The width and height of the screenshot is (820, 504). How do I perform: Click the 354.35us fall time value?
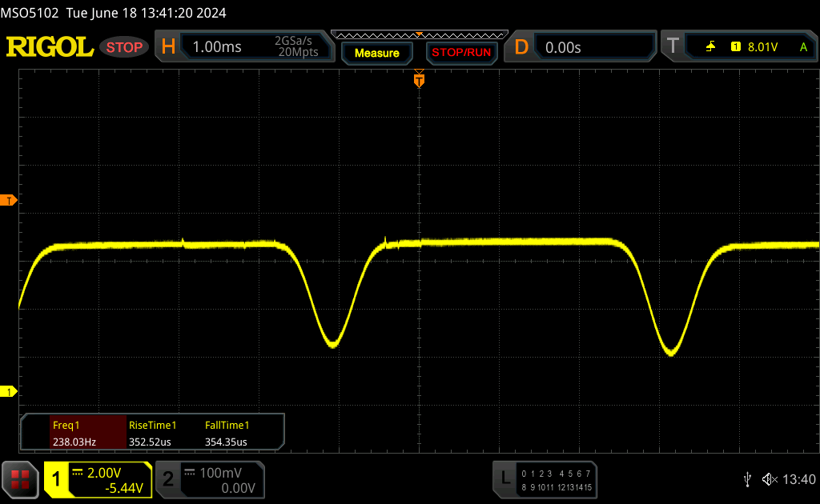226,442
